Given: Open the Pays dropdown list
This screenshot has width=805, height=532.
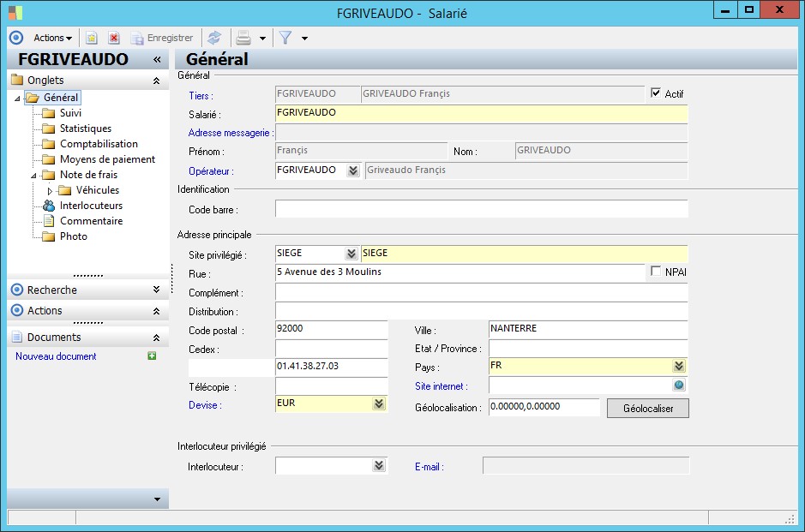Looking at the screenshot, I should click(679, 367).
